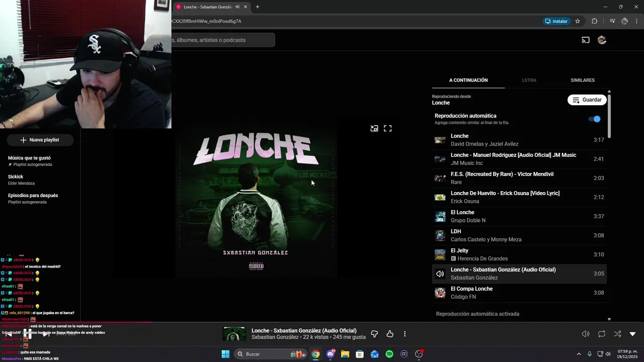644x362 pixels.
Task: Switch to the LETRA tab
Action: tap(529, 80)
